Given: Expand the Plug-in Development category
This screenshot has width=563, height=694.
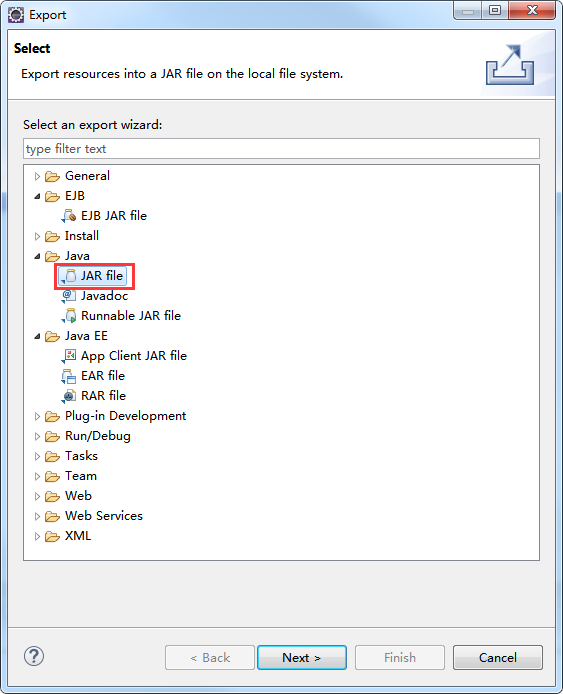Looking at the screenshot, I should point(37,416).
